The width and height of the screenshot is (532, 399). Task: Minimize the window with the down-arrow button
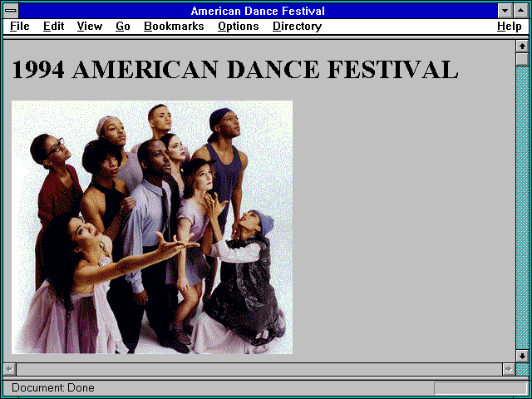pos(505,11)
